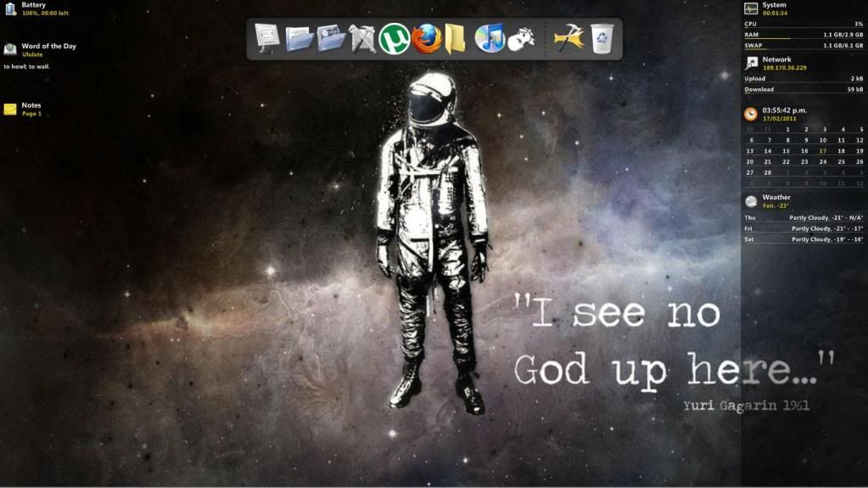Click the date 17/02/2011
868x488 pixels.
(780, 119)
